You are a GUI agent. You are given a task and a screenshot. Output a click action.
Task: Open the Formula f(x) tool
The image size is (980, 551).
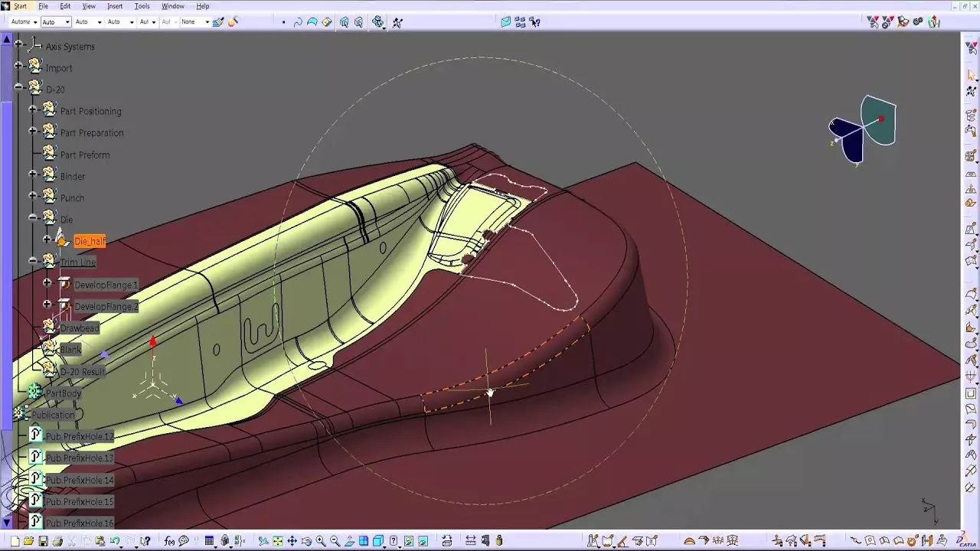pos(169,541)
